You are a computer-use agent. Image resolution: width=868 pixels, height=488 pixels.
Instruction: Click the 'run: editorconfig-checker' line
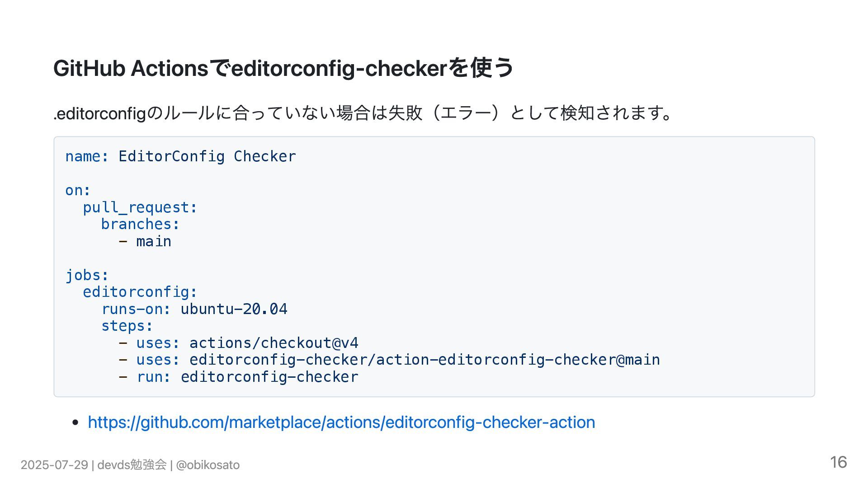[x=238, y=377]
